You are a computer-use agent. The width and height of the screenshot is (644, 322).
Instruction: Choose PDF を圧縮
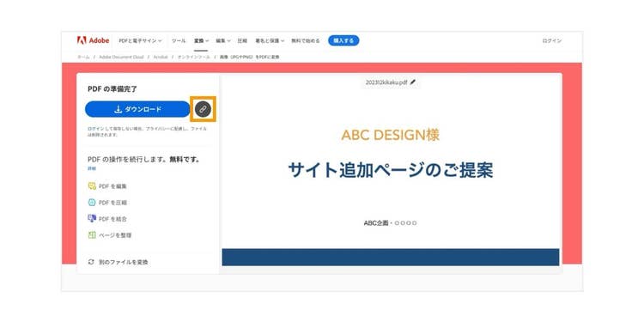coord(107,203)
